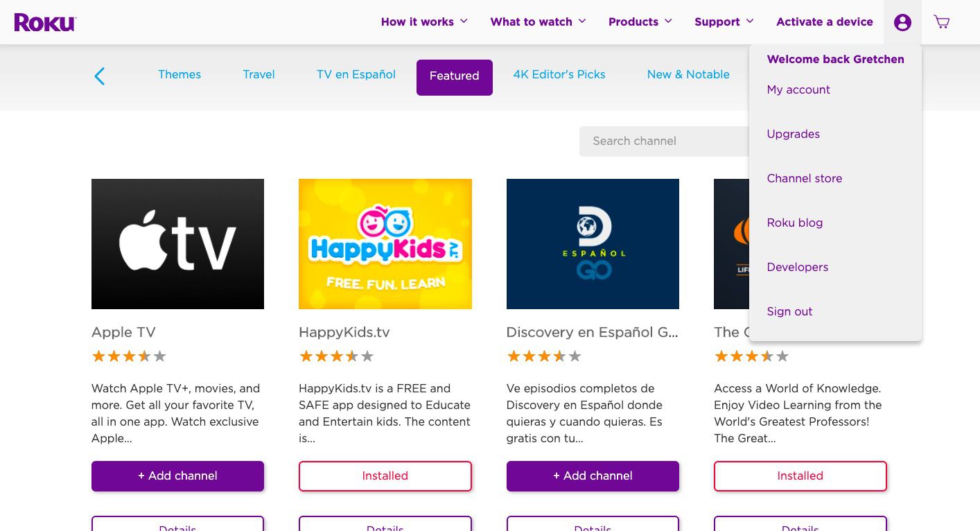The height and width of the screenshot is (531, 980).
Task: Switch to the TV en Español tab
Action: click(x=356, y=74)
